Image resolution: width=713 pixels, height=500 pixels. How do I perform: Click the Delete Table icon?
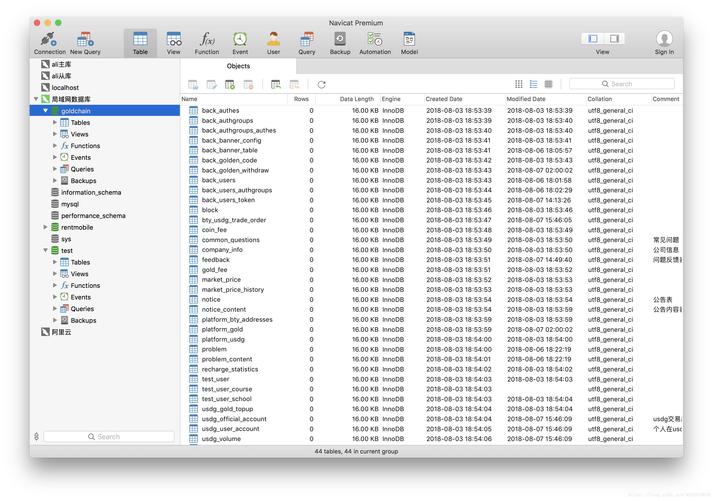248,85
